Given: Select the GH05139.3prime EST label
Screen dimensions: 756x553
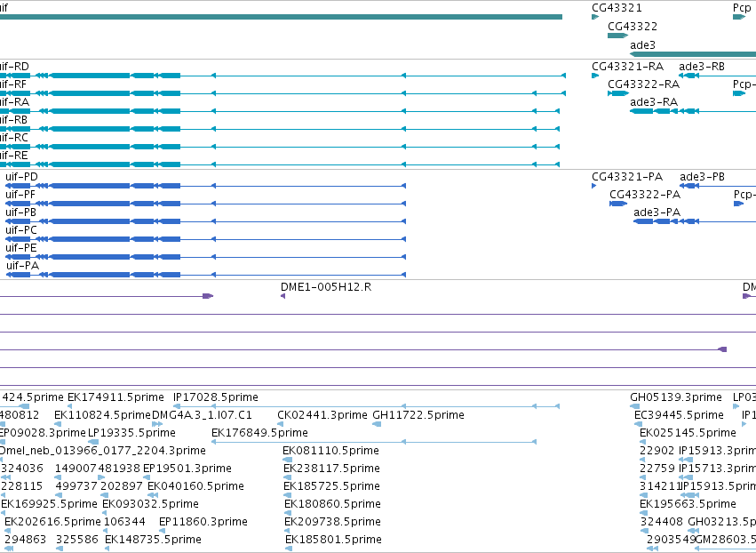Looking at the screenshot, I should pyautogui.click(x=676, y=397).
